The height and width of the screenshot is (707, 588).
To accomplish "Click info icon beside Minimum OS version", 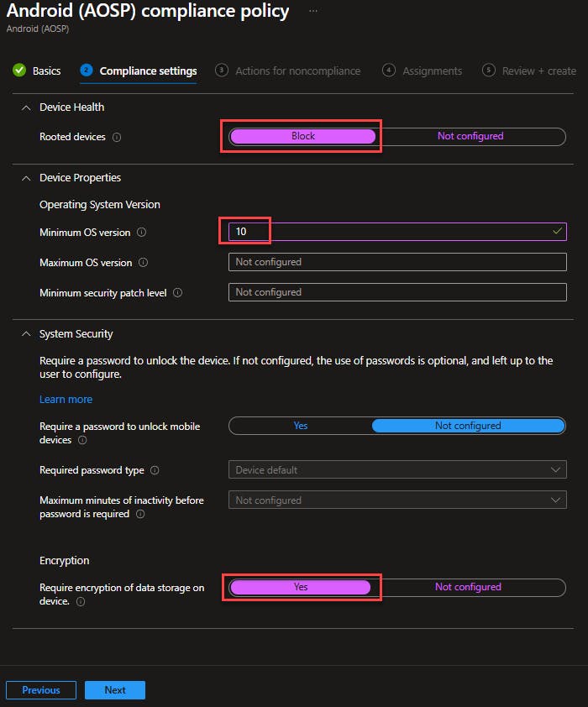I will (142, 233).
